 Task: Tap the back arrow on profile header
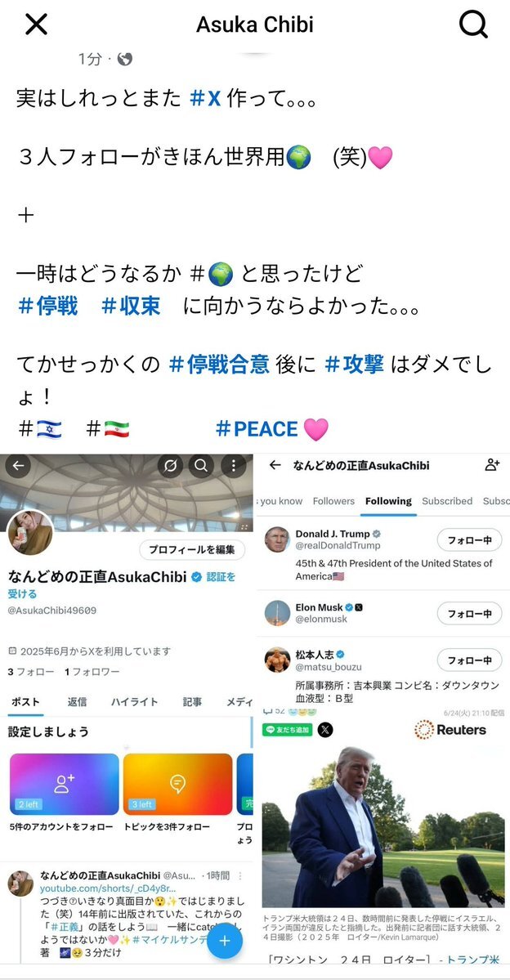pyautogui.click(x=18, y=466)
